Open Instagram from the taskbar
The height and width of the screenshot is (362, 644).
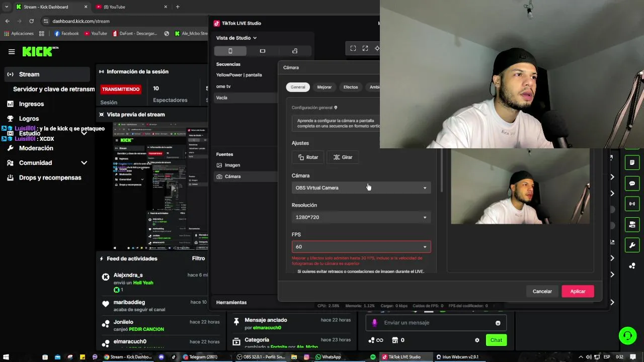(306, 357)
